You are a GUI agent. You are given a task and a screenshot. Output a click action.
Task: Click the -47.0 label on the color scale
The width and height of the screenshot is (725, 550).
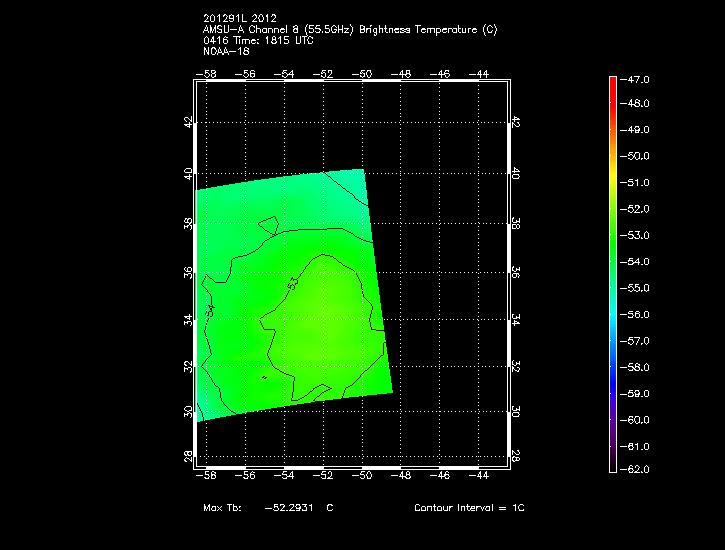[x=638, y=78]
